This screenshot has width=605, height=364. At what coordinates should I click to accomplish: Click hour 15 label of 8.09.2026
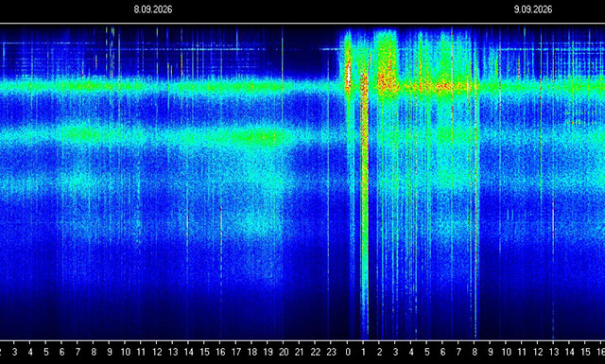[x=204, y=352]
